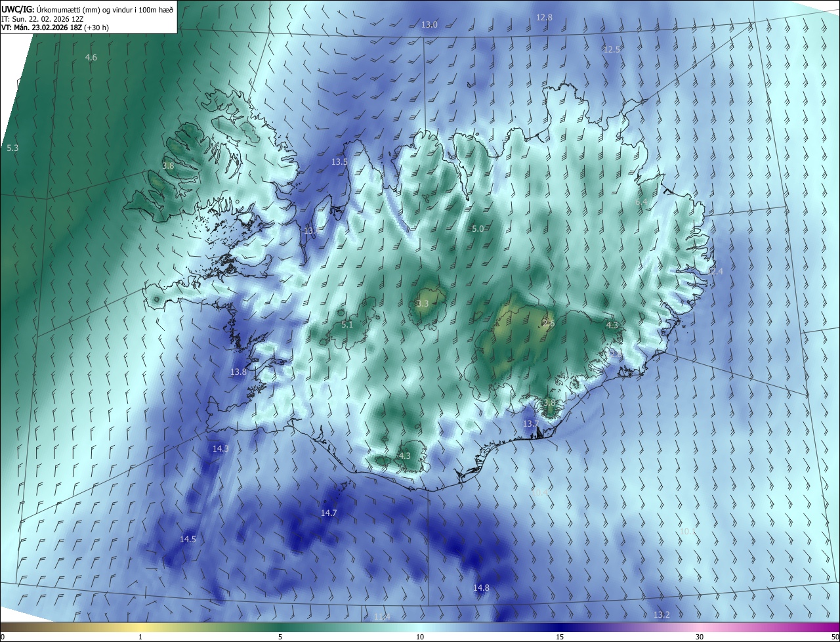Click the faint value label 10.1
This screenshot has height=642, width=840.
pos(688,531)
